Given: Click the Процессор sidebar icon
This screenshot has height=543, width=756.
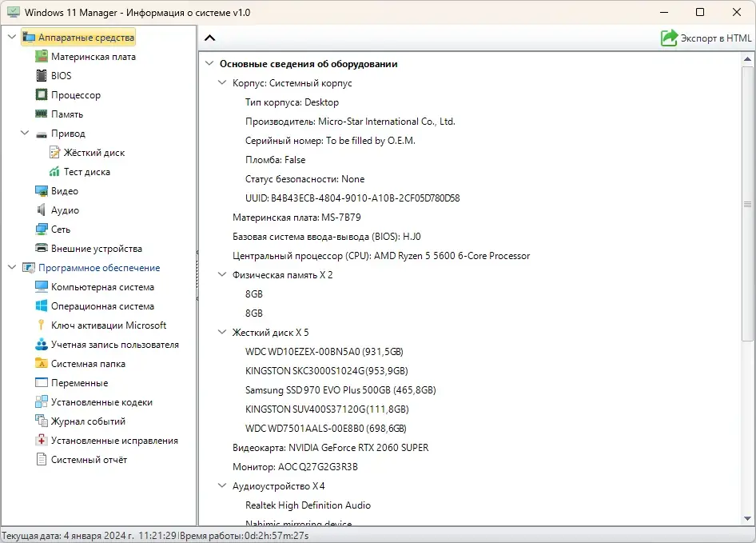Looking at the screenshot, I should point(40,94).
